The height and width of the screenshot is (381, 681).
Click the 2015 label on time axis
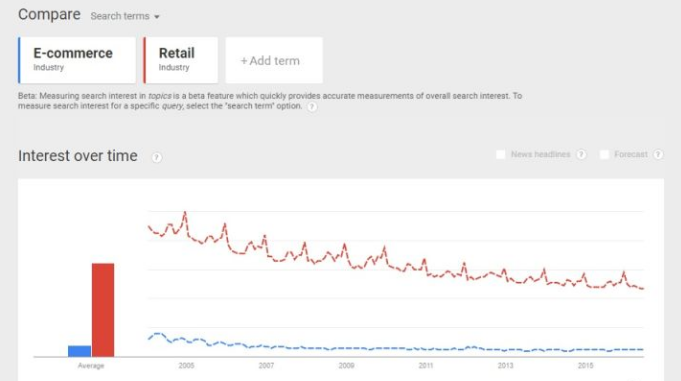pyautogui.click(x=585, y=366)
